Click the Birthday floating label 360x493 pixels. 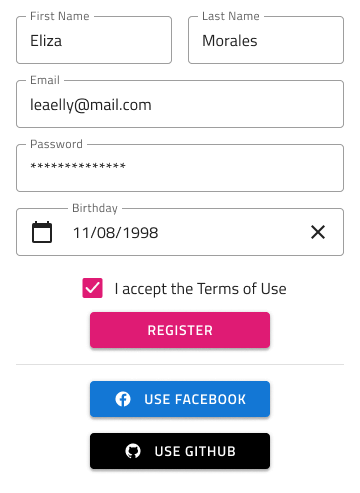tap(95, 208)
